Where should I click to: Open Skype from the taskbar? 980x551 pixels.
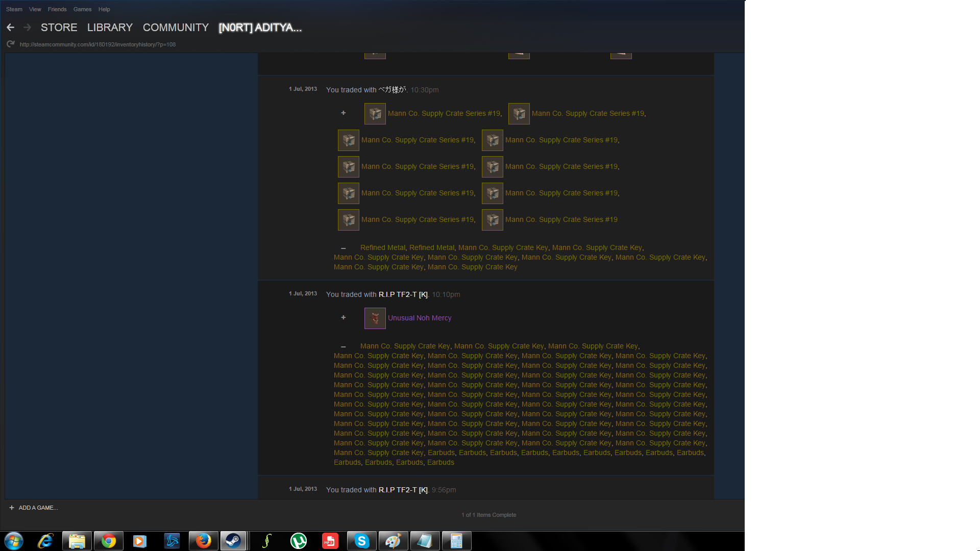[361, 541]
